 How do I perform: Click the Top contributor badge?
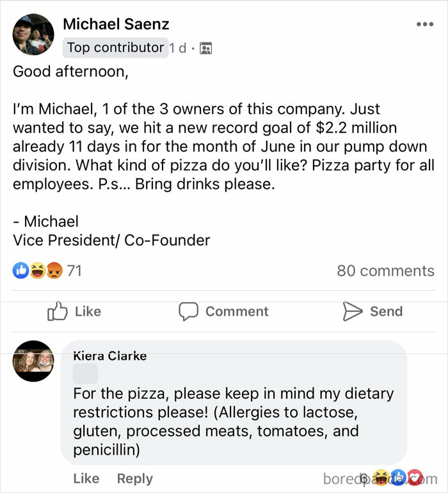(x=115, y=47)
